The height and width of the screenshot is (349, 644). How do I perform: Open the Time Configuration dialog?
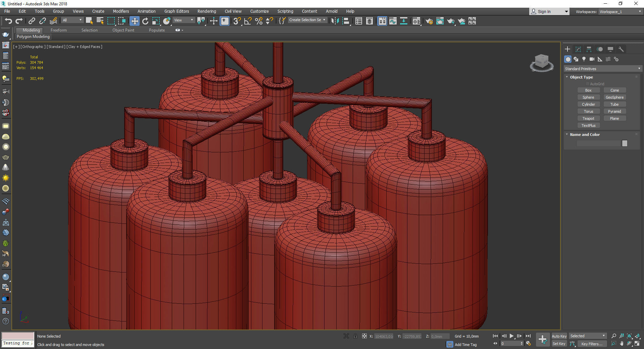click(x=529, y=344)
